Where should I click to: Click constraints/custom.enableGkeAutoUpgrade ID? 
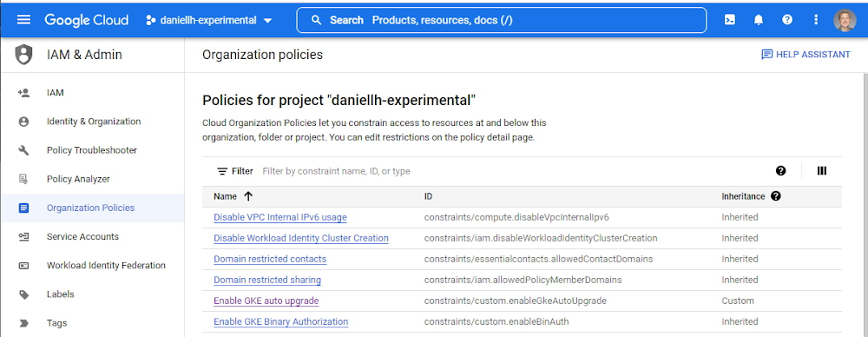point(516,301)
